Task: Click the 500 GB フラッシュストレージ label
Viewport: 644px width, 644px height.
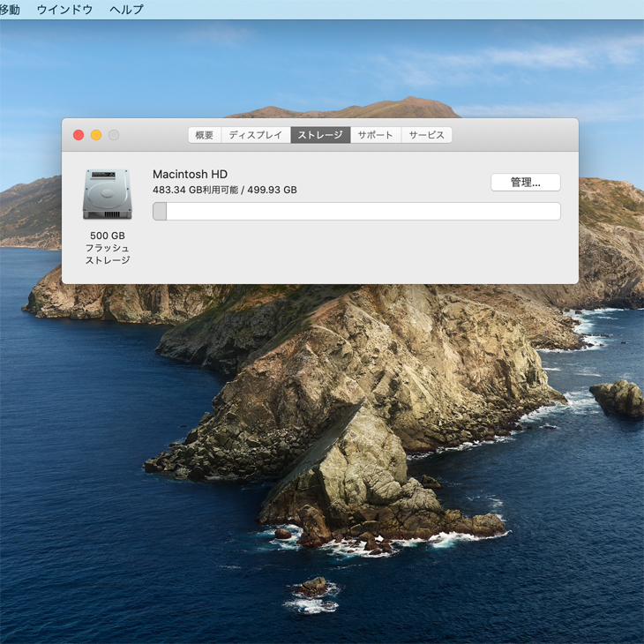Action: (107, 248)
